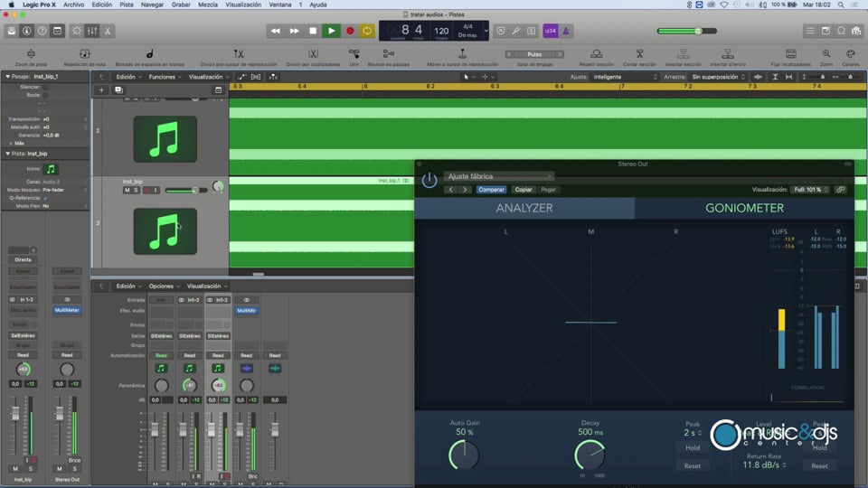Click the Unir toolbar icon
The width and height of the screenshot is (868, 488).
(x=354, y=53)
